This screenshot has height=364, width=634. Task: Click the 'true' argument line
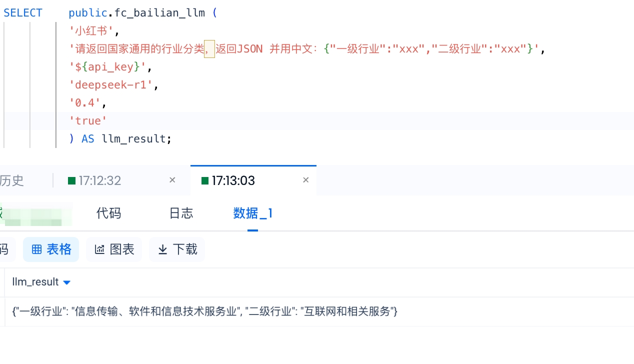pyautogui.click(x=88, y=121)
